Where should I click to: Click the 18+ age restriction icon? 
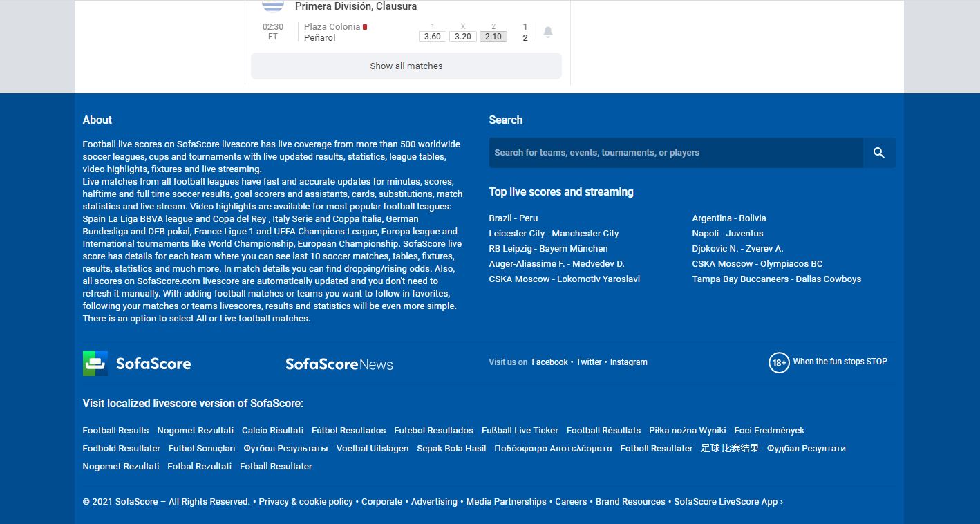click(x=779, y=362)
